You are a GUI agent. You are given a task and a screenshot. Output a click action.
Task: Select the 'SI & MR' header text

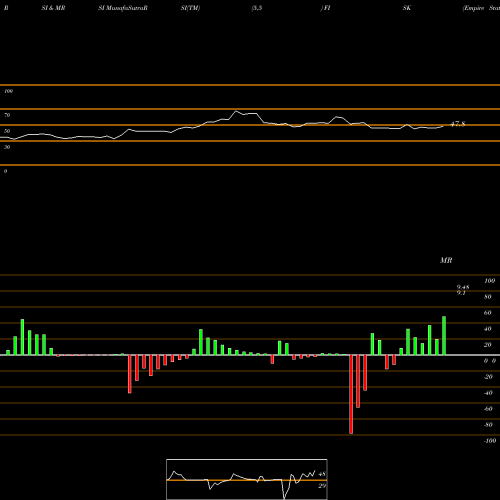53,8
